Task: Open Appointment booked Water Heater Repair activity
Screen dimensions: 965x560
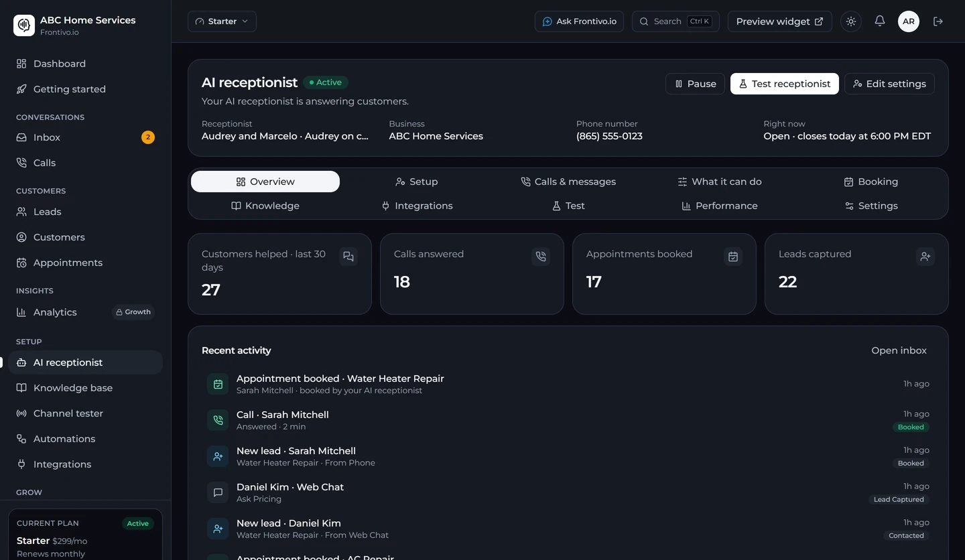Action: [x=568, y=384]
